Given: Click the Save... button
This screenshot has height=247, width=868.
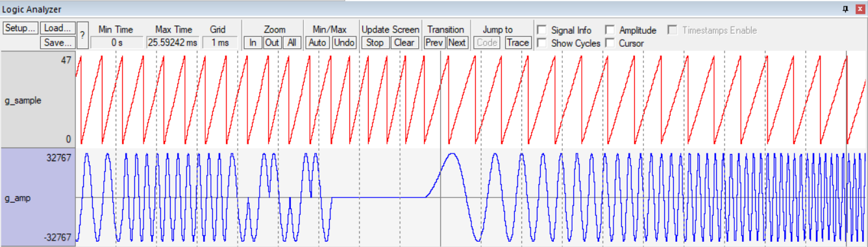Looking at the screenshot, I should pyautogui.click(x=57, y=43).
